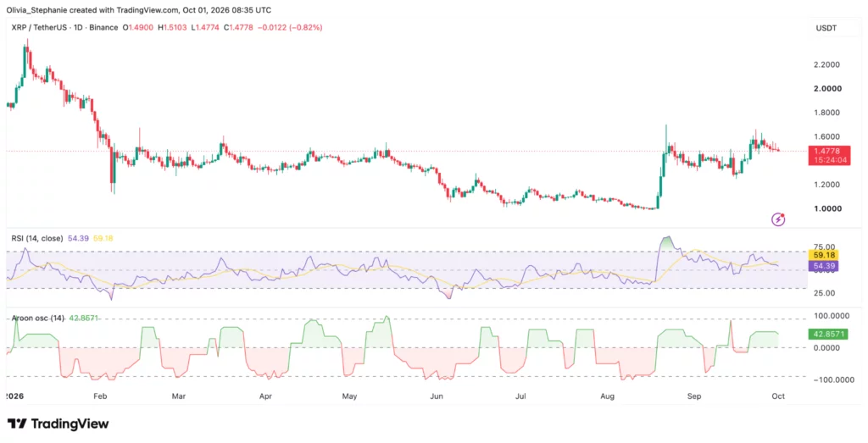This screenshot has width=868, height=443.
Task: Click the Aroon osc (14) indicator legend
Action: pos(37,318)
